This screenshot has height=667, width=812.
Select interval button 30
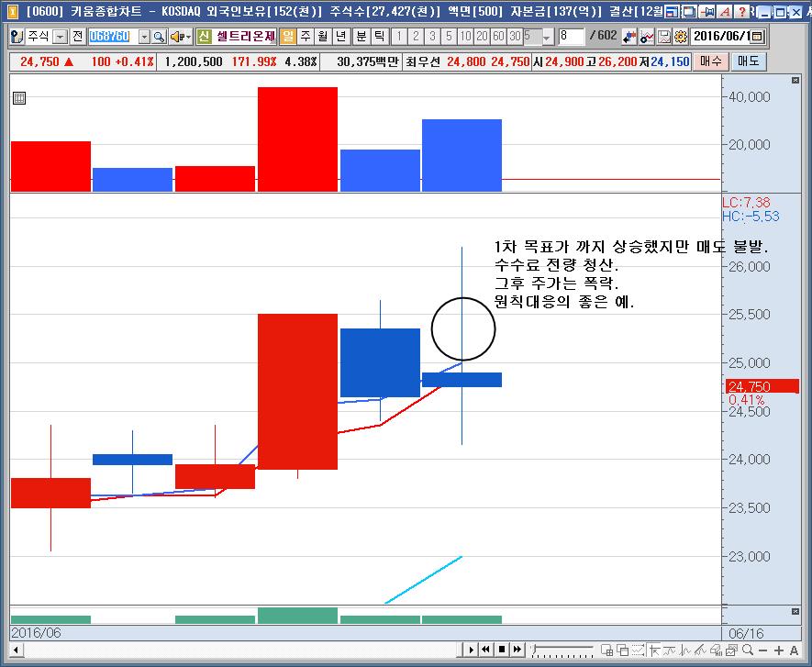tap(515, 37)
